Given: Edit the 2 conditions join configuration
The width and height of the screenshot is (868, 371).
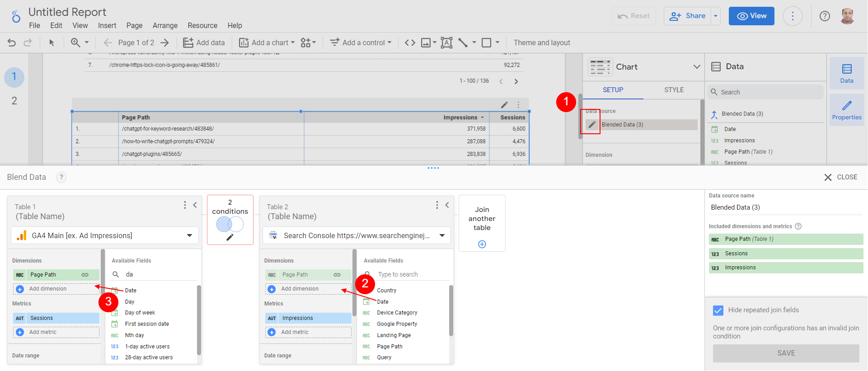Looking at the screenshot, I should [230, 237].
